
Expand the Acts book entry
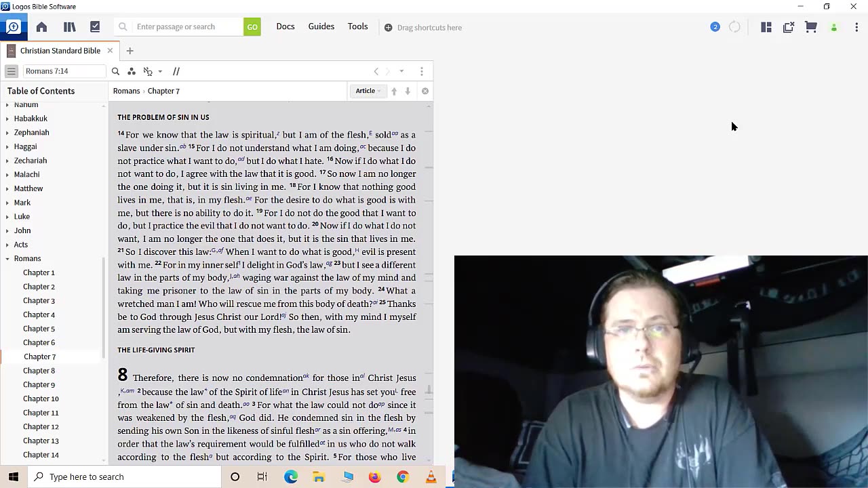point(7,245)
